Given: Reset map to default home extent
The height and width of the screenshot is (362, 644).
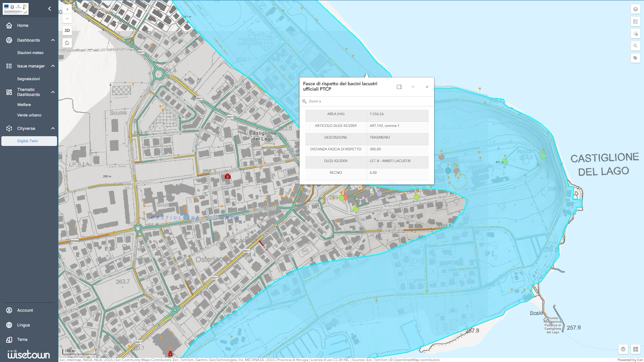Looking at the screenshot, I should [x=67, y=43].
